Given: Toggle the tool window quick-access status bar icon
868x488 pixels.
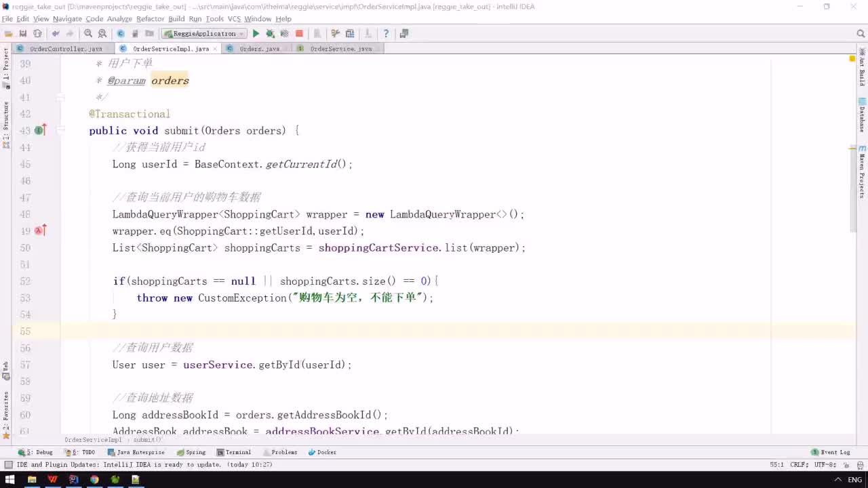Looking at the screenshot, I should [8, 465].
